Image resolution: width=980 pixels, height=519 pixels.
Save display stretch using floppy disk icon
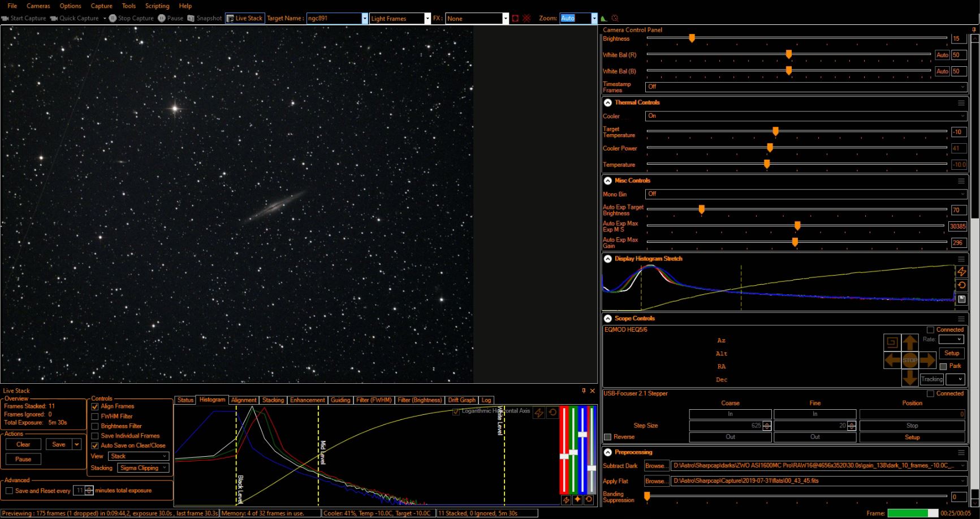[961, 299]
